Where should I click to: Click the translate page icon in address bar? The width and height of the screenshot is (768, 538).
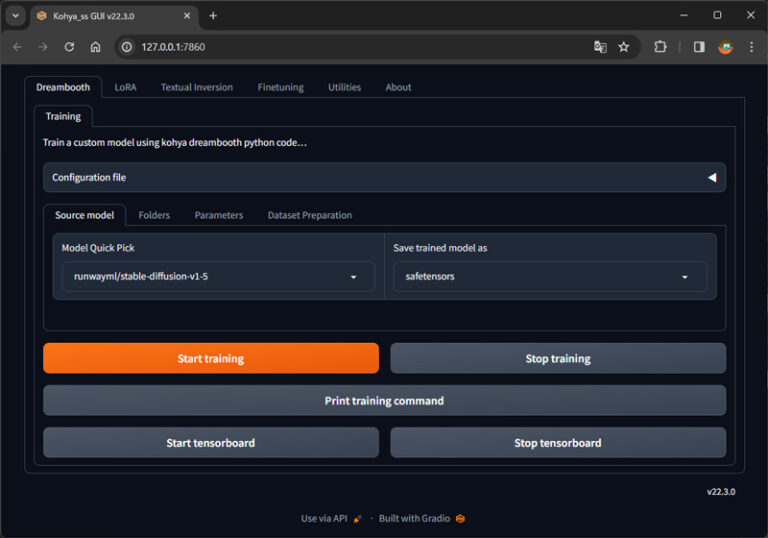coord(600,47)
